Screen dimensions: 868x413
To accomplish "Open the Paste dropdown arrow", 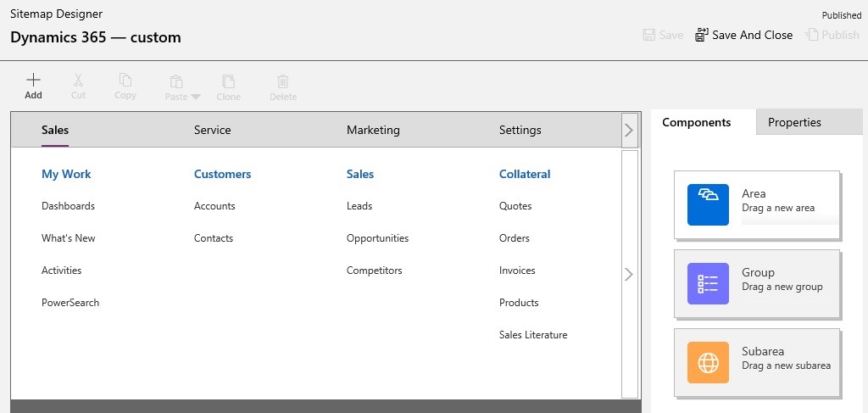I will (x=196, y=97).
